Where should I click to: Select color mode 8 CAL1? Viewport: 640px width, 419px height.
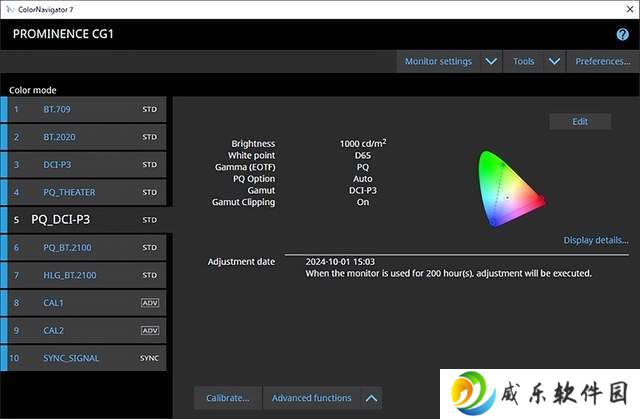pos(83,303)
